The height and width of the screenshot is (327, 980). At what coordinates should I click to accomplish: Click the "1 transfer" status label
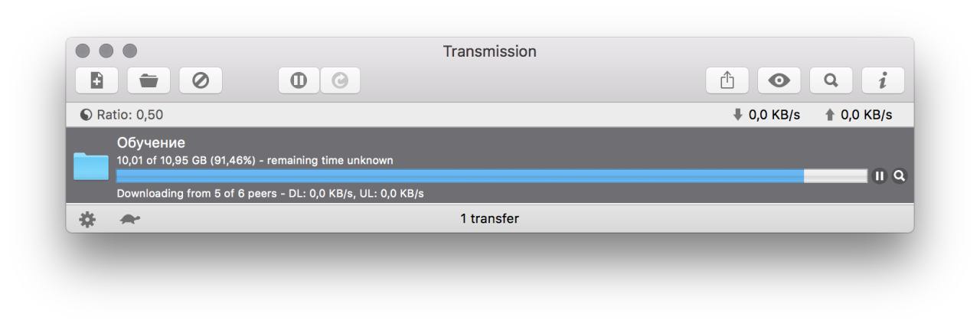coord(489,219)
